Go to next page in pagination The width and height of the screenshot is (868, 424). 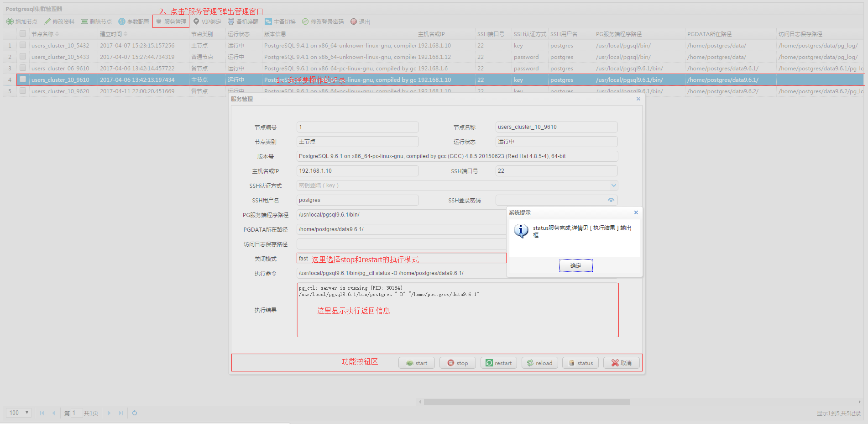pos(109,413)
